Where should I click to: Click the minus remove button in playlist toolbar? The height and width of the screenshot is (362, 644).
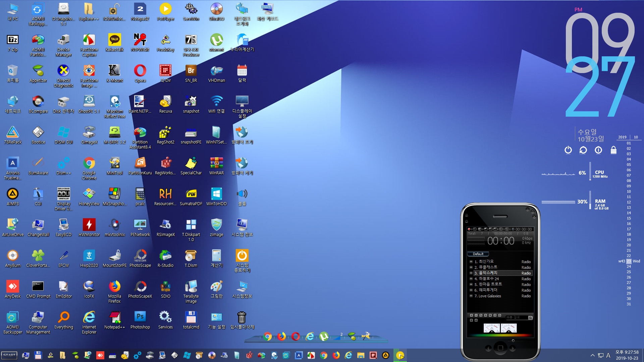pos(476,315)
